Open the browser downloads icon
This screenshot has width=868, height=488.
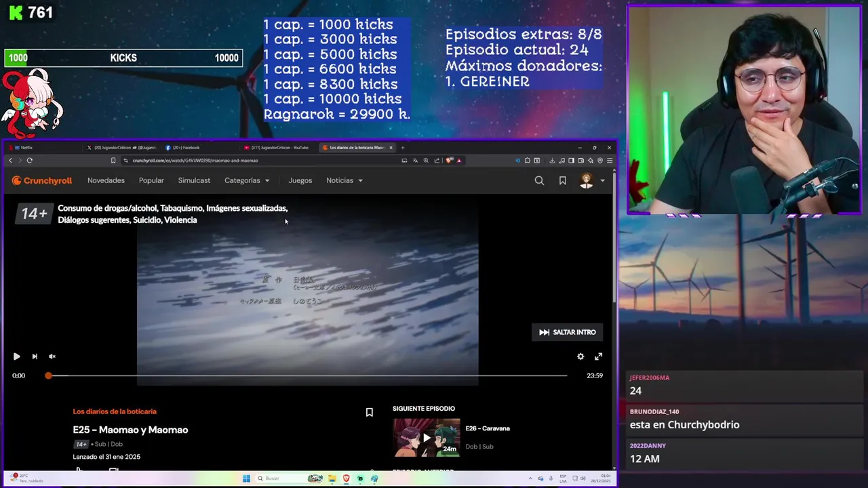pos(552,161)
